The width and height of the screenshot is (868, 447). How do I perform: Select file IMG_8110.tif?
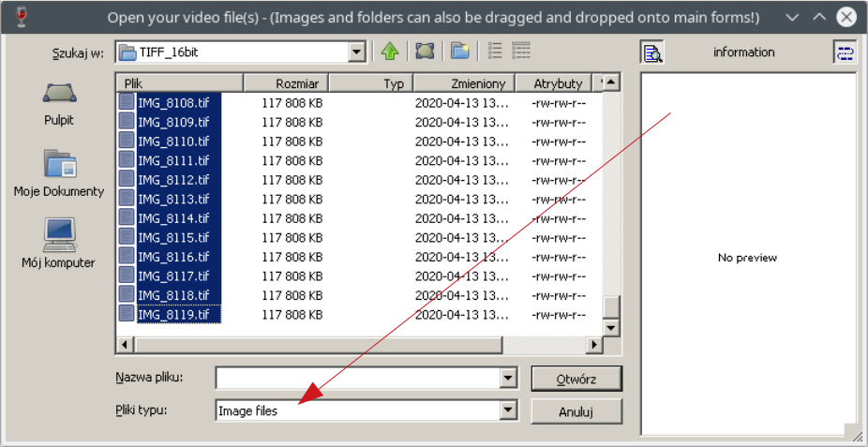click(x=173, y=142)
